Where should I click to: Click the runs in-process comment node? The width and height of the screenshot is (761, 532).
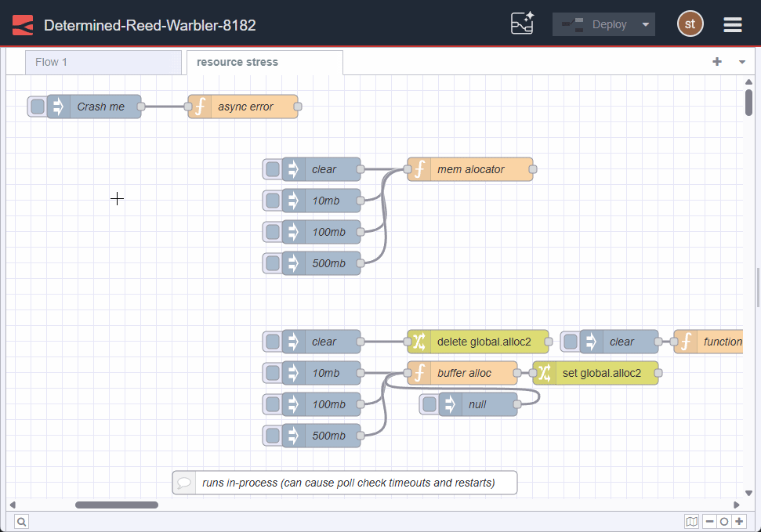344,483
